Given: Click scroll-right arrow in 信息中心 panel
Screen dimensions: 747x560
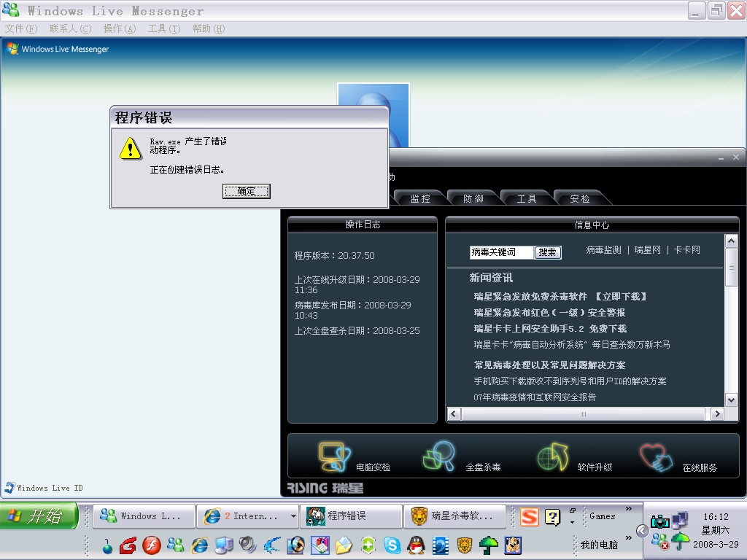Looking at the screenshot, I should click(x=718, y=414).
